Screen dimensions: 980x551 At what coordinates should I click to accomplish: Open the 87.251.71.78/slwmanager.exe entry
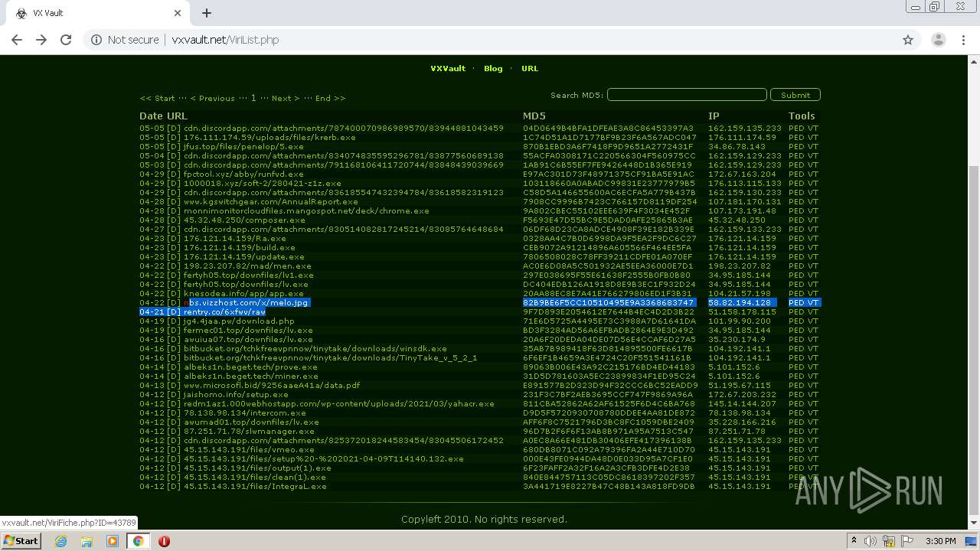click(x=249, y=431)
